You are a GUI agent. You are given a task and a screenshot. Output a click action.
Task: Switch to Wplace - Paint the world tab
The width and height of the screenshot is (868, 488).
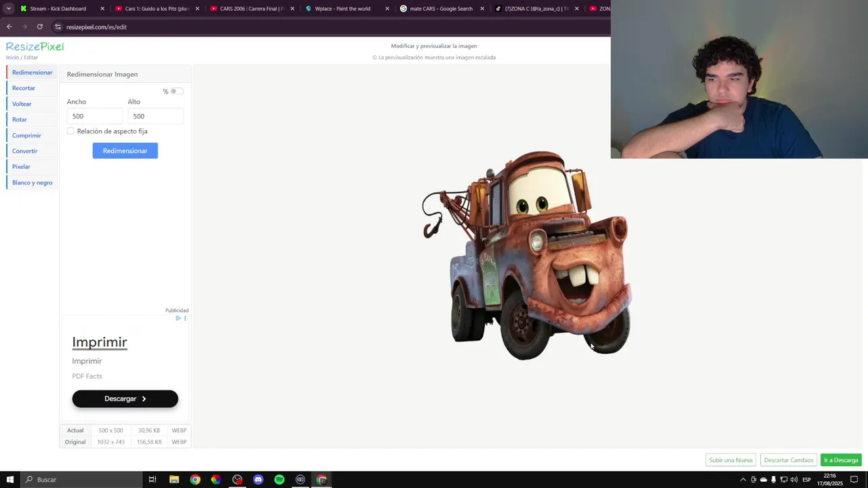pyautogui.click(x=345, y=9)
